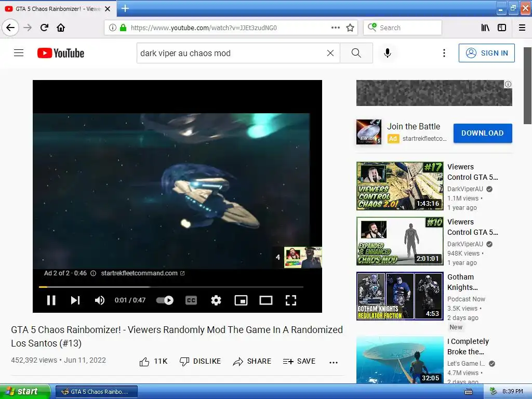Screen dimensions: 532x399
Task: Toggle autoplay switch
Action: pos(165,300)
